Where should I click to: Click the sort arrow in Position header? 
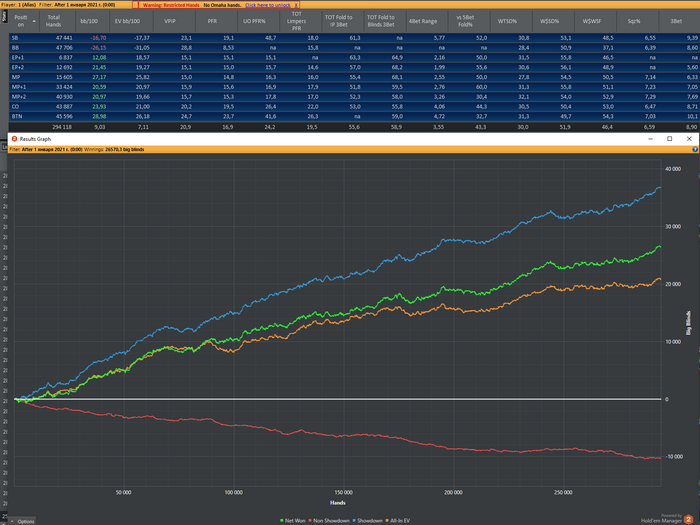tap(34, 21)
